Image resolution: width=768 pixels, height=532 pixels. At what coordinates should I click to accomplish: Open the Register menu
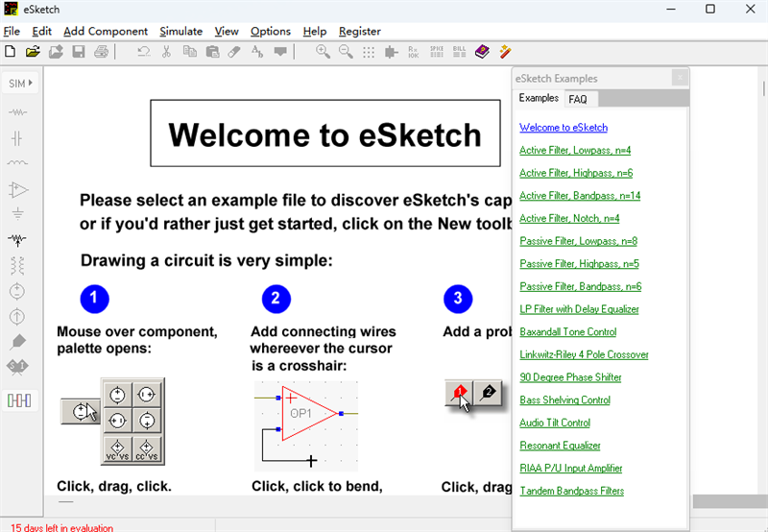click(x=359, y=32)
